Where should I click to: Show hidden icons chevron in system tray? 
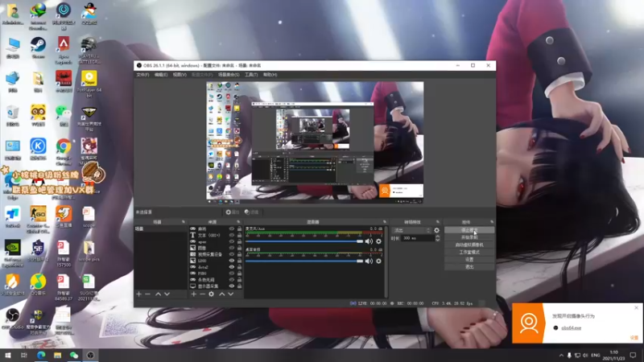pos(561,355)
